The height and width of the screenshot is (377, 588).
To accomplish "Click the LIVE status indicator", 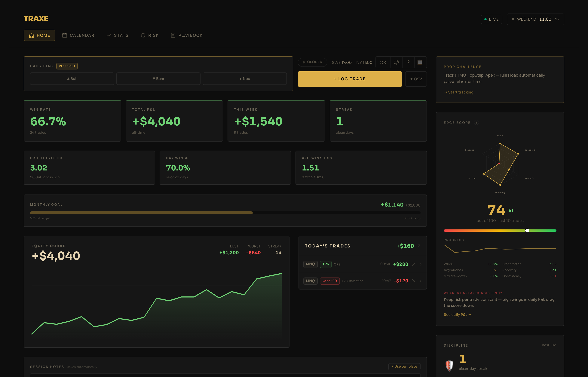I will point(492,19).
